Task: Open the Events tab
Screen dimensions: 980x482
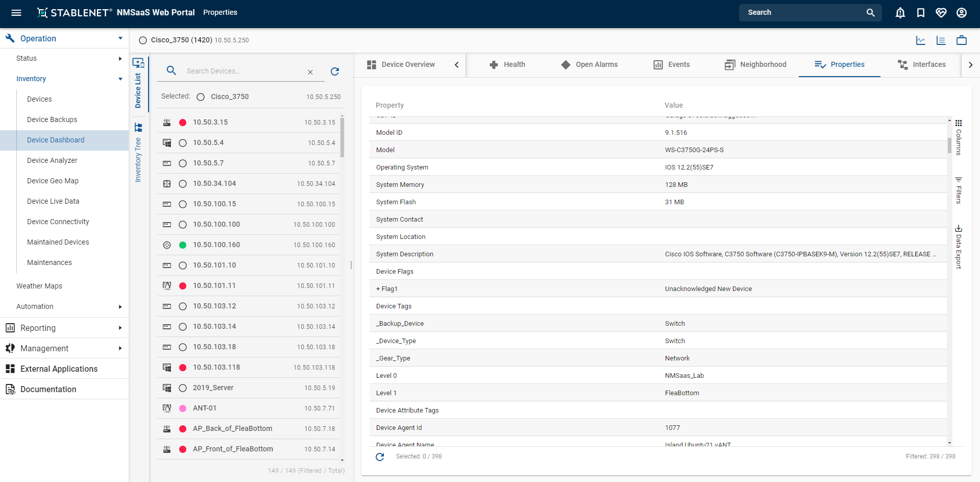Action: [672, 65]
